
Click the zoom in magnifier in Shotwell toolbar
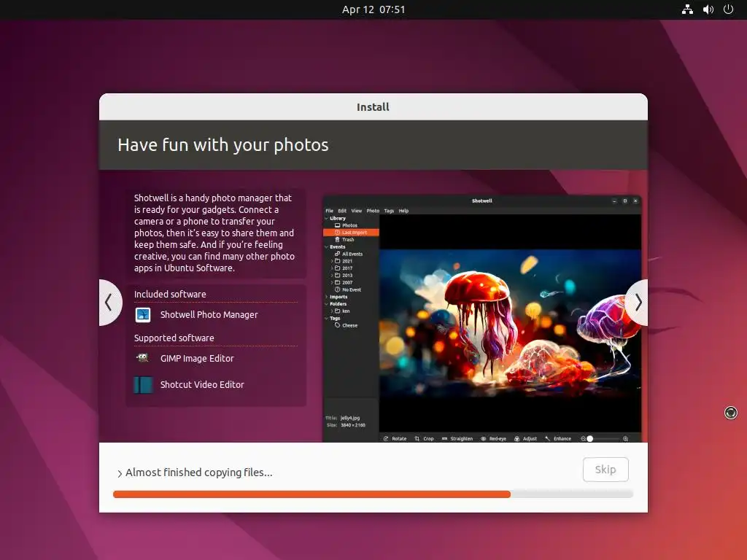pyautogui.click(x=625, y=438)
